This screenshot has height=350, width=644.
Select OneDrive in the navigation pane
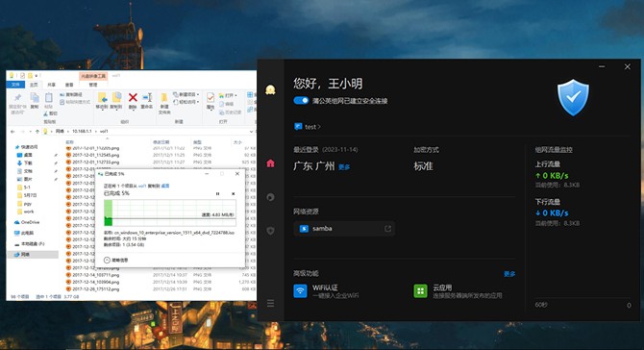30,222
